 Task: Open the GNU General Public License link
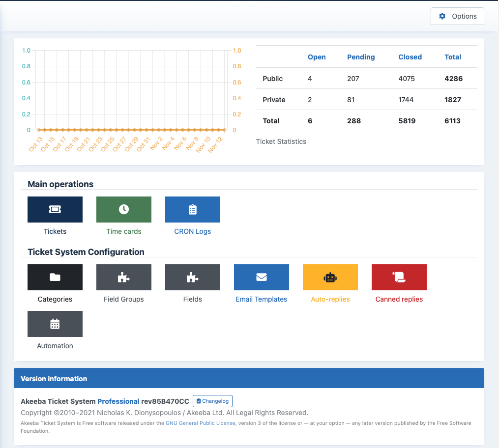tap(200, 423)
